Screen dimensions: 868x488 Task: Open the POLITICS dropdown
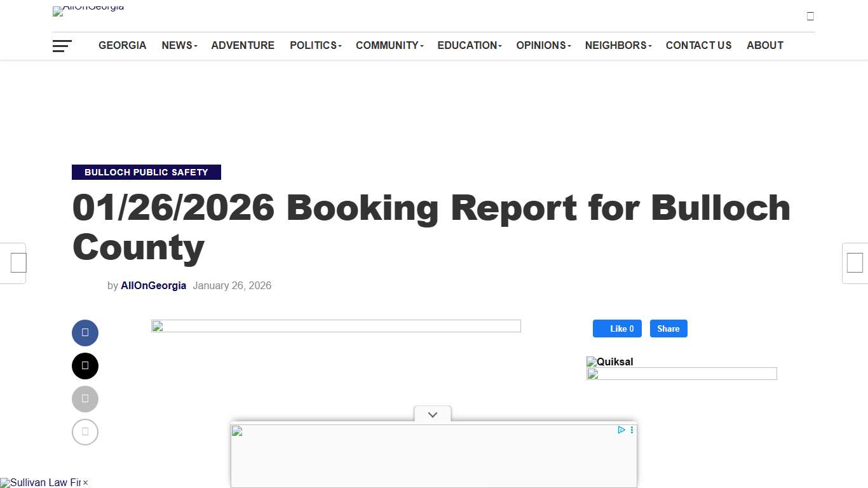[x=313, y=45]
